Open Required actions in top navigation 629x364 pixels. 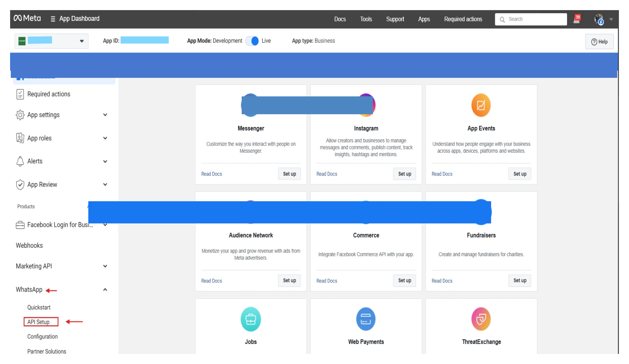[x=463, y=19]
